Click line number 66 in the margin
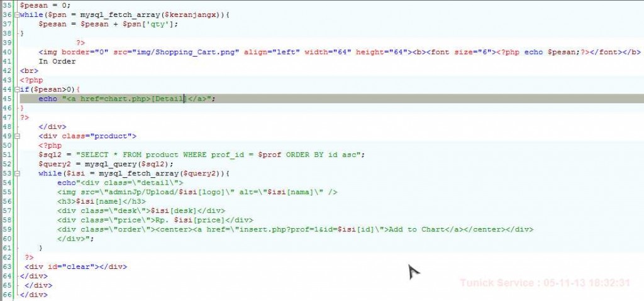This screenshot has width=644, height=301. pos(7,295)
